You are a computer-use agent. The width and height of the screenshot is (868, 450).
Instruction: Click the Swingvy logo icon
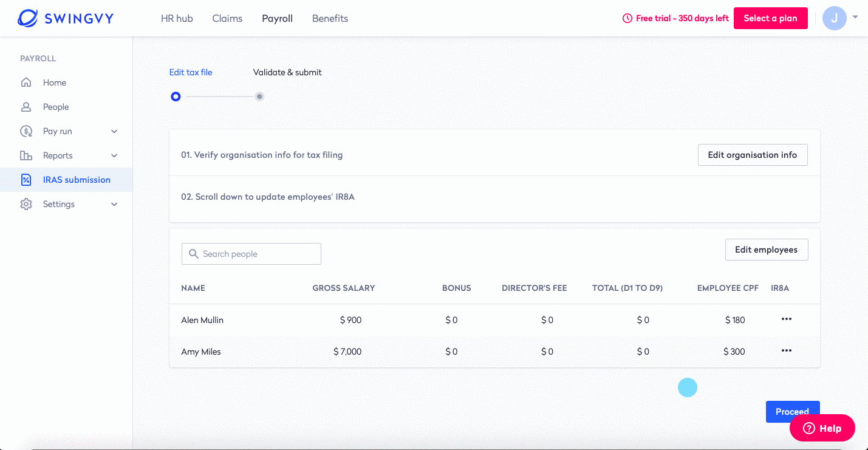point(28,18)
